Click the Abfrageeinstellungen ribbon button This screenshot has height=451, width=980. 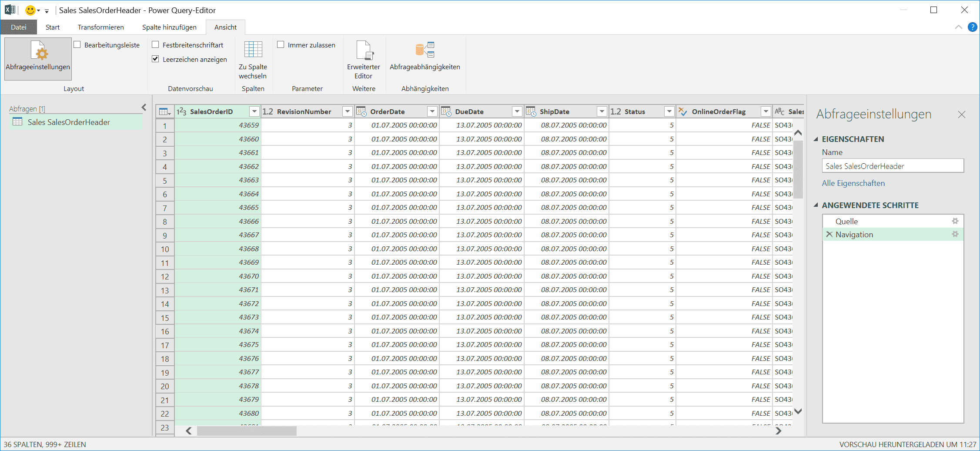point(38,58)
